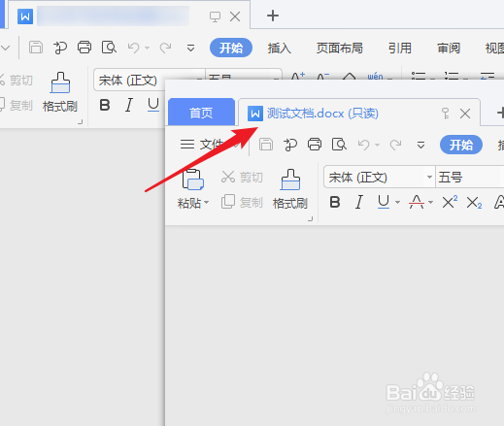This screenshot has height=426, width=504.
Task: Click Redo arrow in back window
Action: coord(166,48)
